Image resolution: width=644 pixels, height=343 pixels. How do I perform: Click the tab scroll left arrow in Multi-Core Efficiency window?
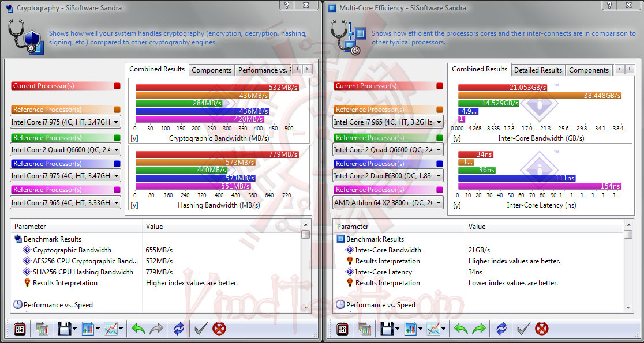point(620,69)
